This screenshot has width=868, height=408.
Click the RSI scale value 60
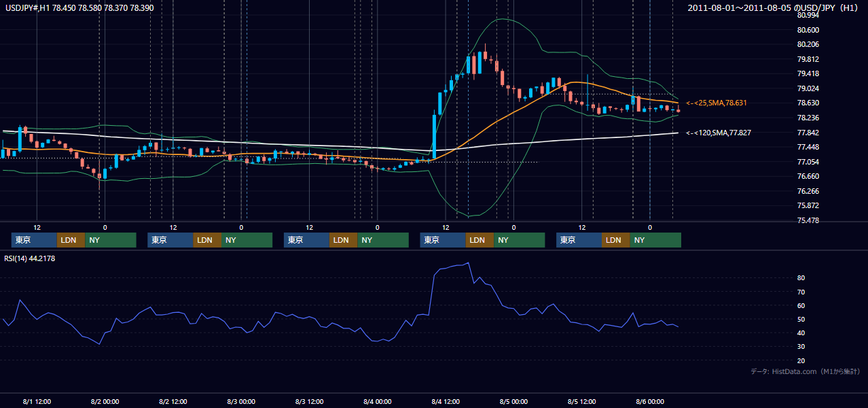[801, 305]
